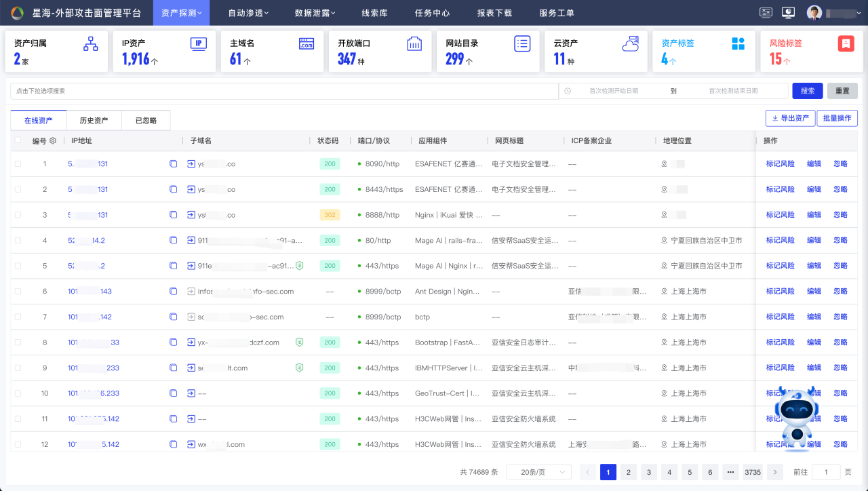Open the 线索库 menu item
Image resolution: width=868 pixels, height=491 pixels.
(x=374, y=13)
